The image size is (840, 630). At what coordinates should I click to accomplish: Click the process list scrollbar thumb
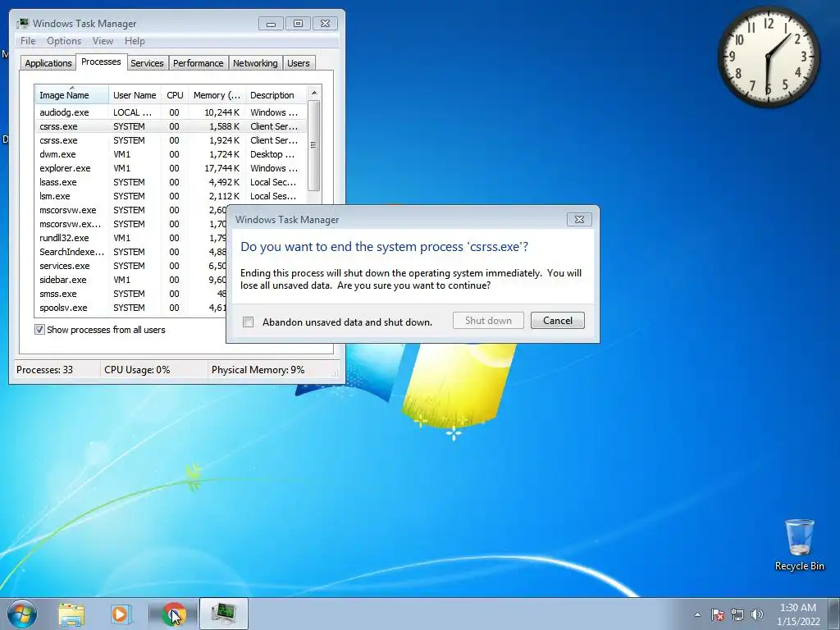click(314, 145)
